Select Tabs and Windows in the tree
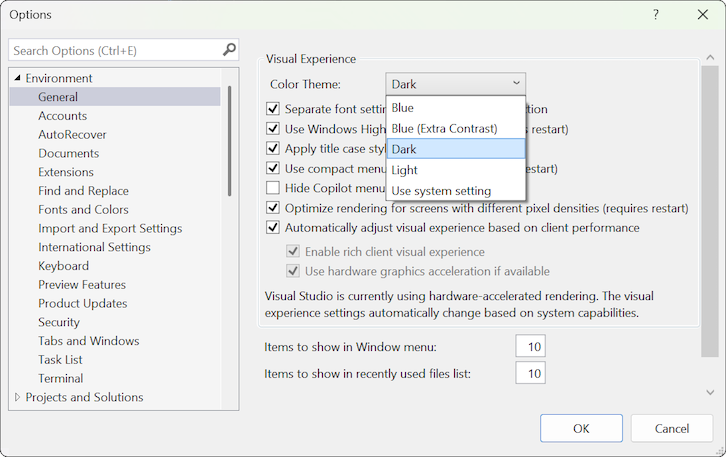Viewport: 726px width, 457px height. 88,341
